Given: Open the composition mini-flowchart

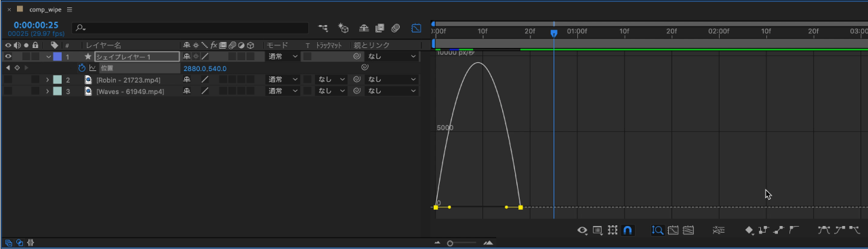Looking at the screenshot, I should pos(323,28).
